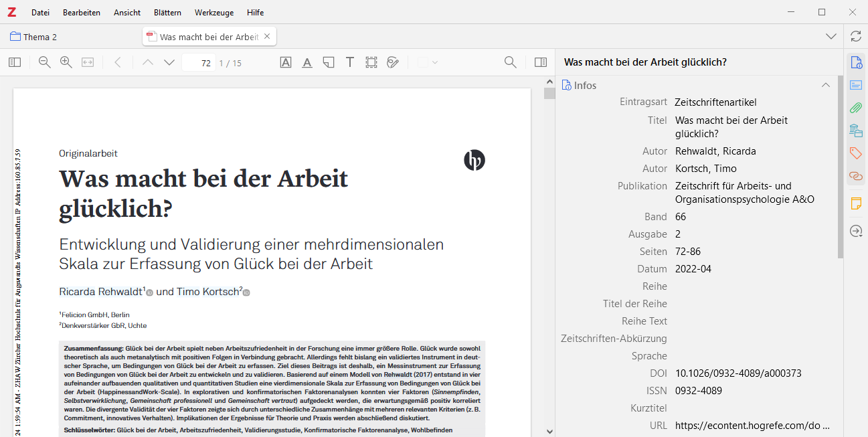Image resolution: width=868 pixels, height=437 pixels.
Task: Click ORCID icon next to Timo Kortsch
Action: click(246, 292)
